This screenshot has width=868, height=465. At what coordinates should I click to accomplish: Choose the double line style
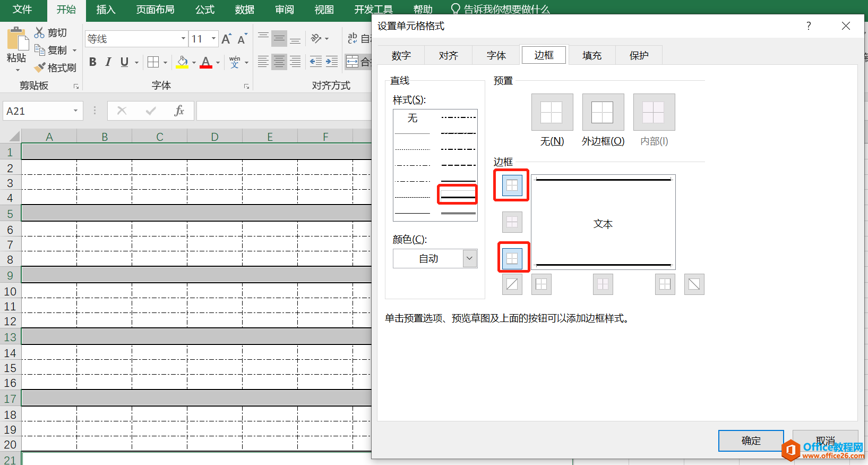click(458, 213)
